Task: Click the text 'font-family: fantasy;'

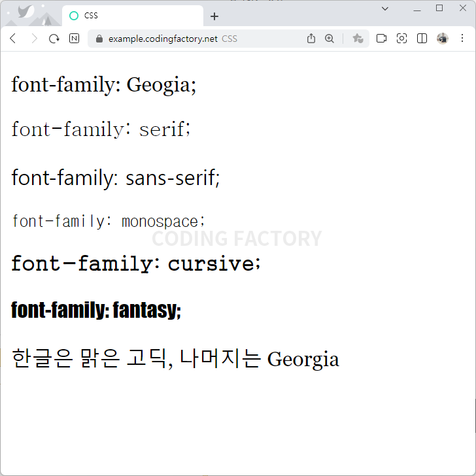Action: pos(96,310)
